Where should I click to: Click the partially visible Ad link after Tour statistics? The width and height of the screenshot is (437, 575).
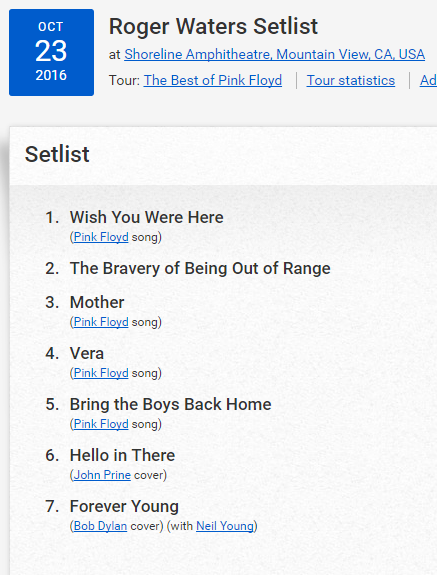(428, 80)
